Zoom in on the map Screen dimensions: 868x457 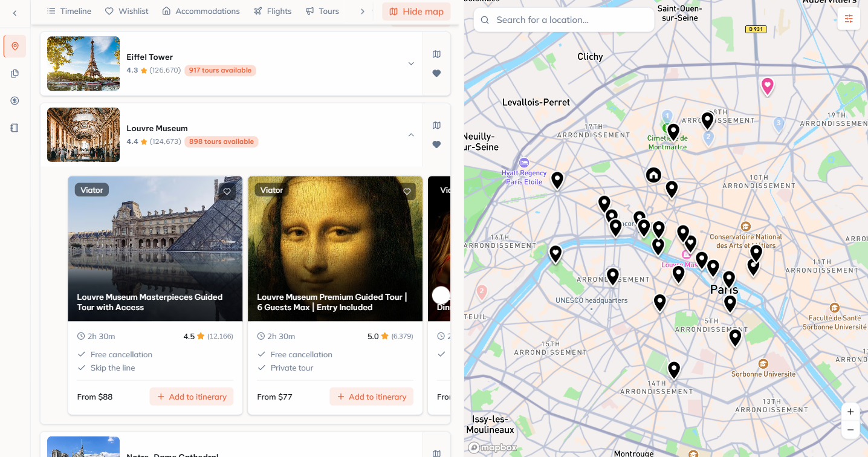coord(850,412)
